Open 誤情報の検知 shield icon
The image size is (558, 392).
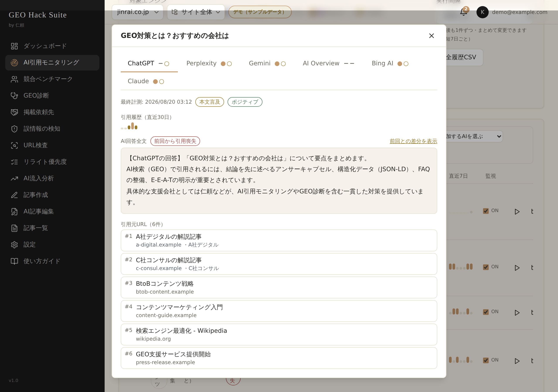(14, 129)
